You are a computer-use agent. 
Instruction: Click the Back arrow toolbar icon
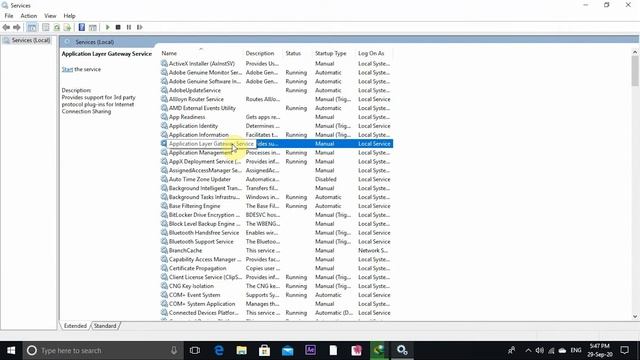coord(6,27)
